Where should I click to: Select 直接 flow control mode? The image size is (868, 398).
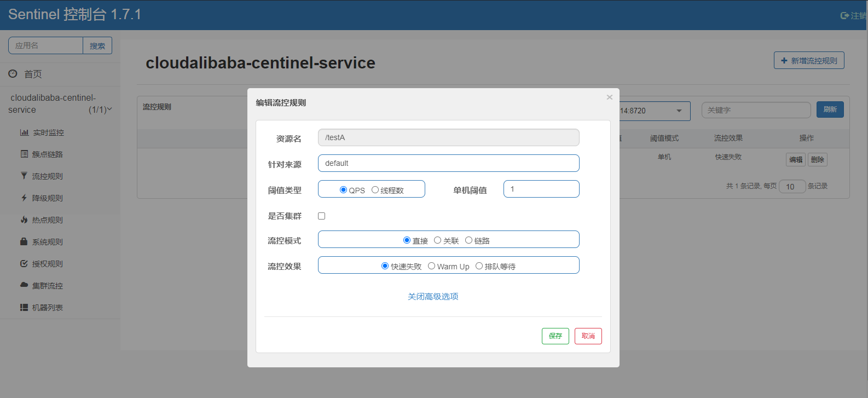407,240
